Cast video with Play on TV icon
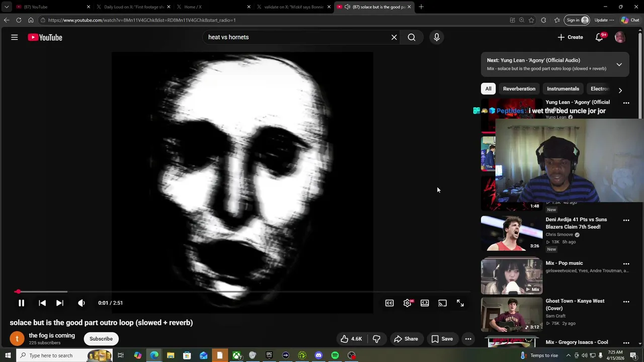The width and height of the screenshot is (644, 362). click(x=442, y=303)
